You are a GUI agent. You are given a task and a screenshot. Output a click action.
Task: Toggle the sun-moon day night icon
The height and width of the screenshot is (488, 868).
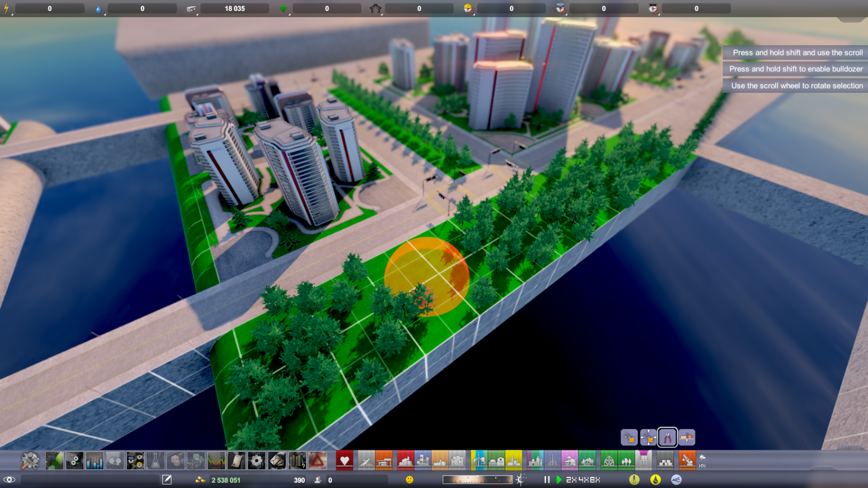click(520, 479)
